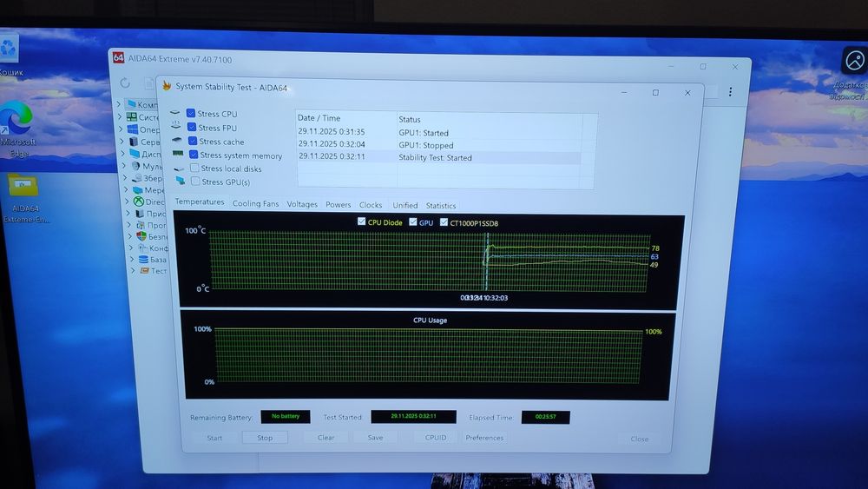Click the disk icon beside Stress cache
The height and width of the screenshot is (489, 868).
(x=176, y=140)
